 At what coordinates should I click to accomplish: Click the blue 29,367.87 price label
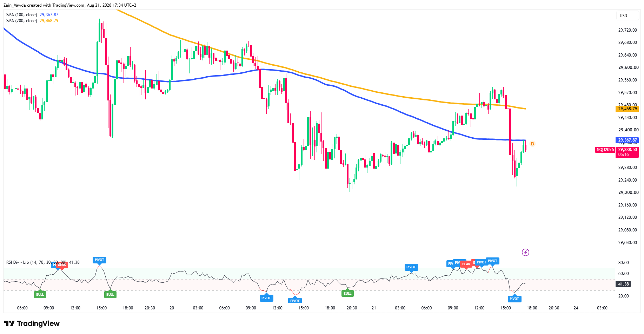pyautogui.click(x=627, y=140)
